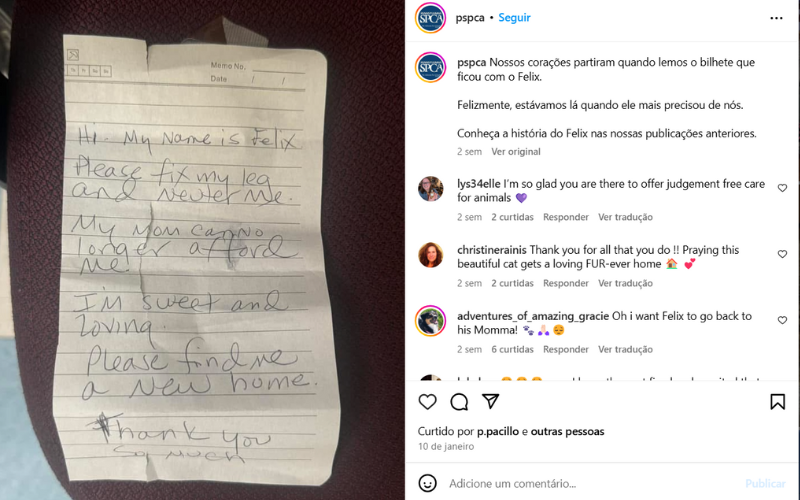
Task: Click the Seguir follow button
Action: (x=514, y=17)
